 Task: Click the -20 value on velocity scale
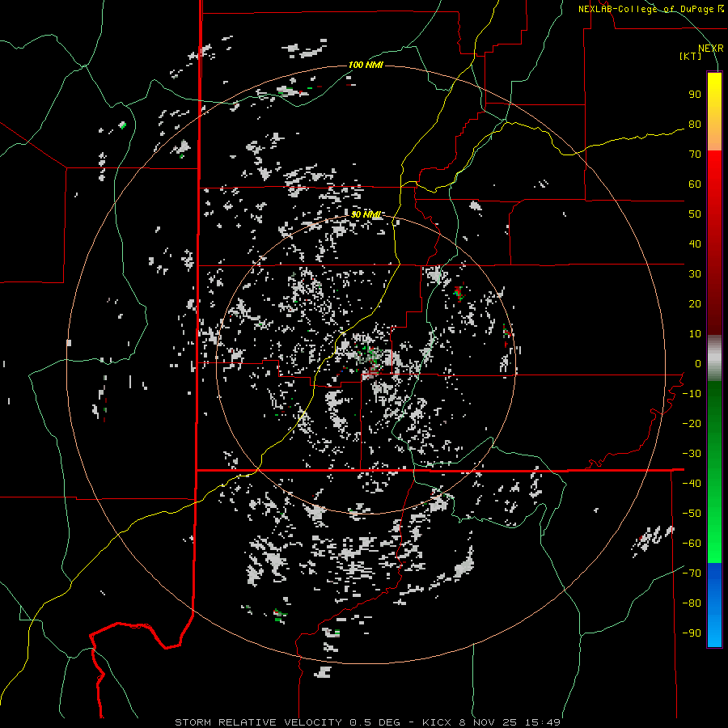point(692,424)
